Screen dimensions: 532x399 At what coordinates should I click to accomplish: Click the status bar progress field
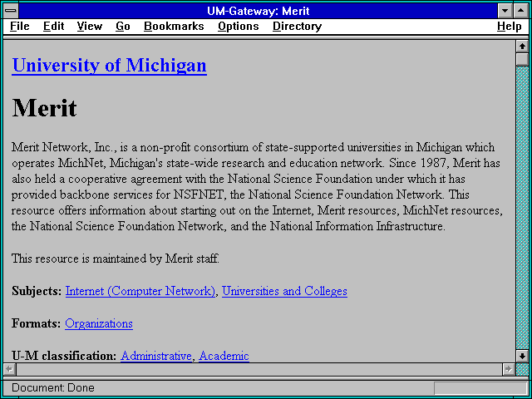(x=480, y=388)
